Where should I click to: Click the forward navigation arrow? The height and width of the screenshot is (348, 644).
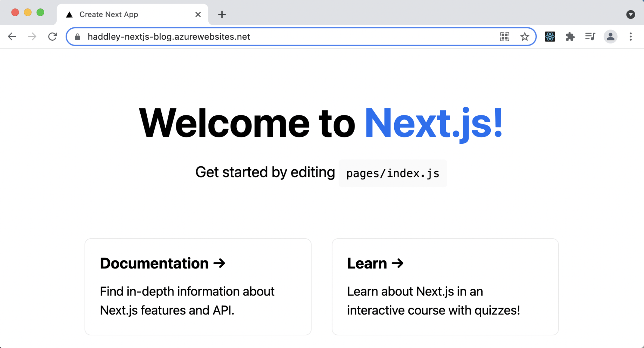(32, 36)
